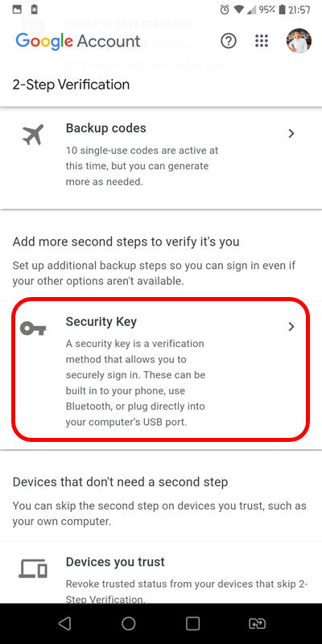Open the Google apps grid icon
This screenshot has height=644, width=322.
click(x=262, y=41)
